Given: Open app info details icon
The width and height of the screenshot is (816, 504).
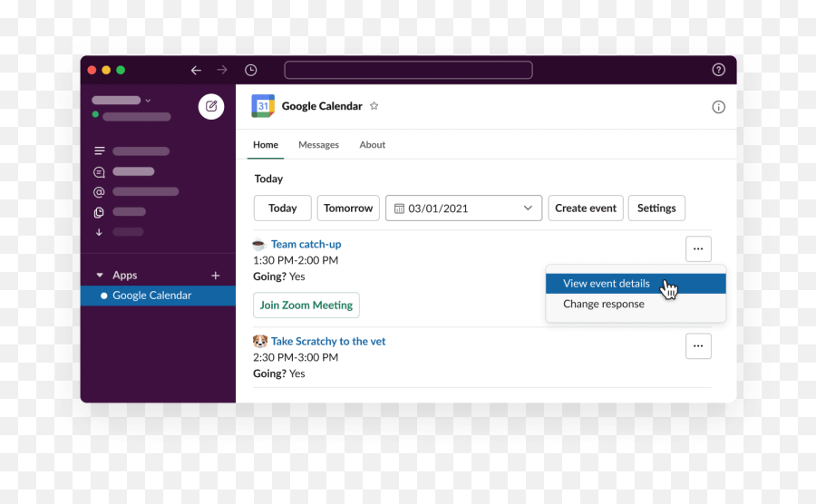Looking at the screenshot, I should click(719, 107).
